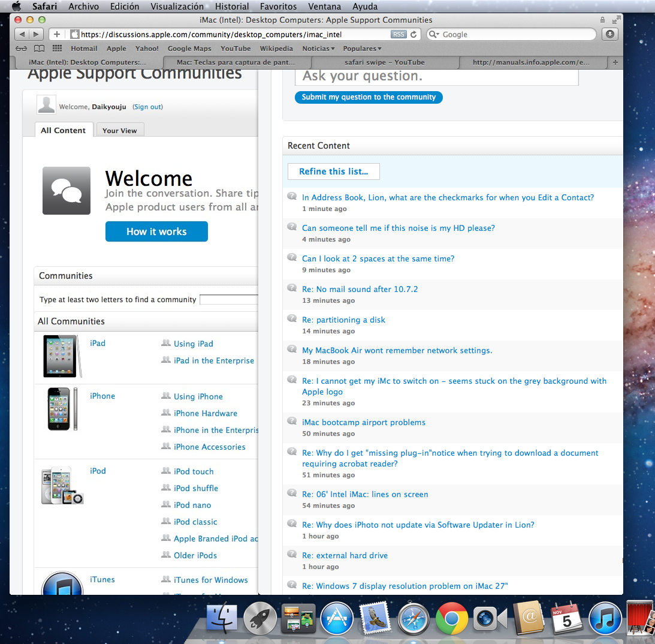
Task: Click the iPad product thumbnail
Action: click(62, 356)
